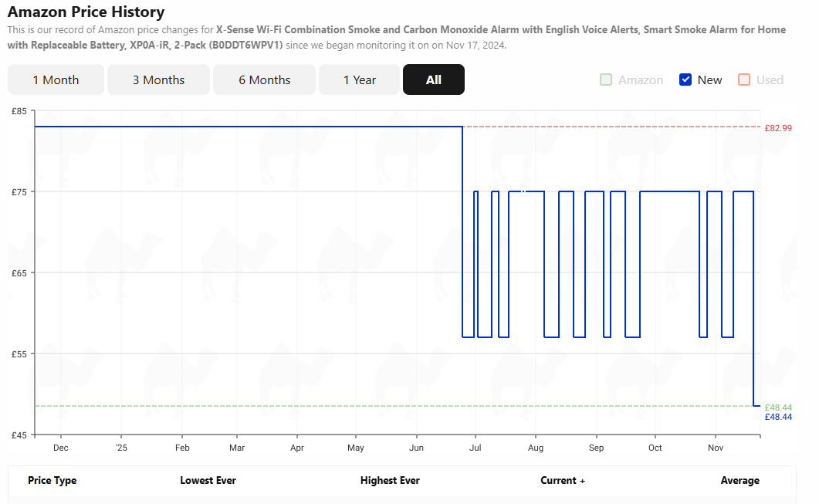819x504 pixels.
Task: Click the blue £48.44 current price label
Action: (x=778, y=417)
